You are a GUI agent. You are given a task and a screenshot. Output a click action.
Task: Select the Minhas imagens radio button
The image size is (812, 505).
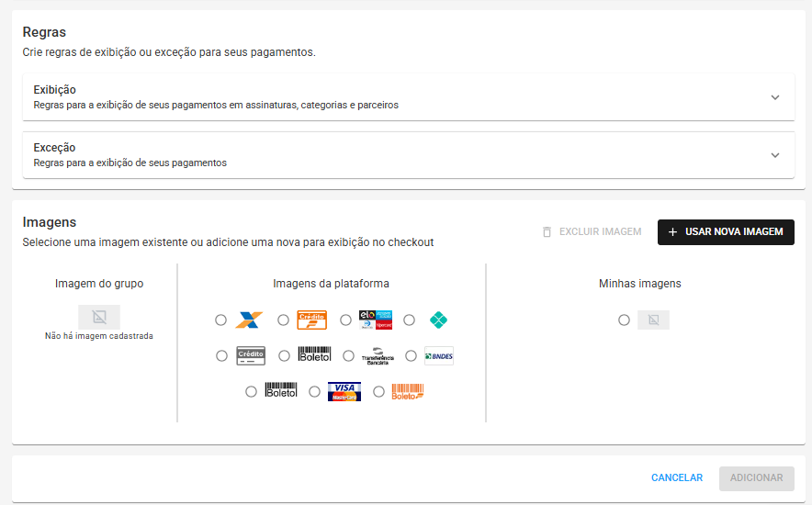624,320
